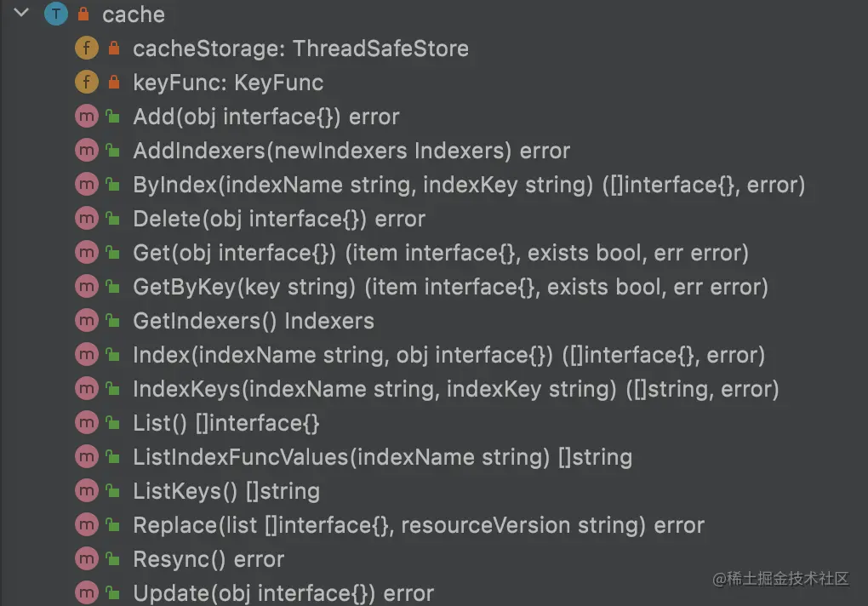868x606 pixels.
Task: Select the Get(obj interface{}) method
Action: tap(440, 253)
